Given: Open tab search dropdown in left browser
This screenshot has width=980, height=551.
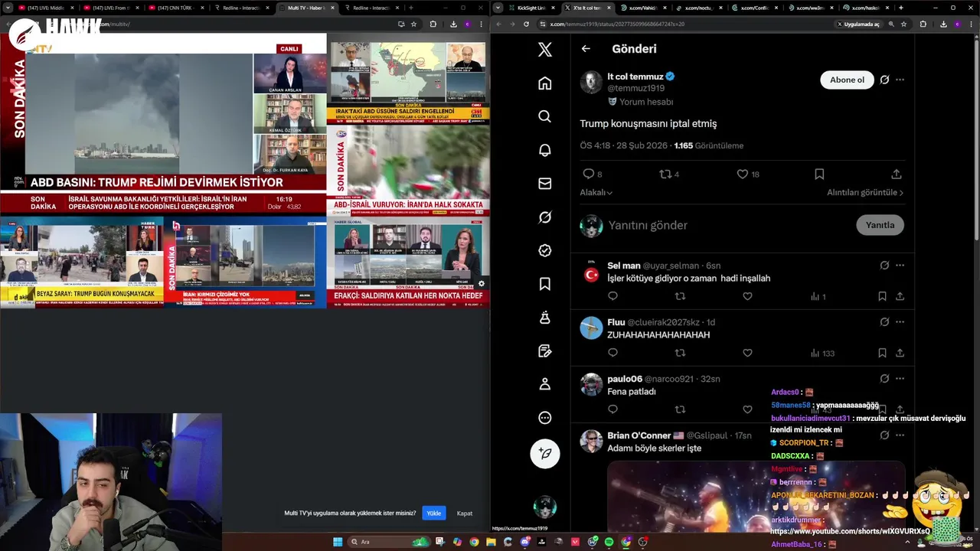Looking at the screenshot, I should pyautogui.click(x=8, y=8).
